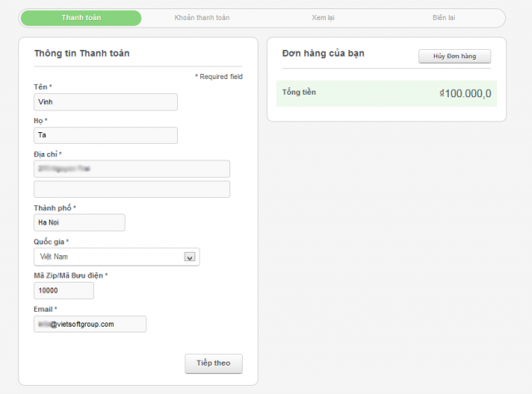The height and width of the screenshot is (394, 532).
Task: Click the first Địa chỉ address line
Action: coord(131,169)
